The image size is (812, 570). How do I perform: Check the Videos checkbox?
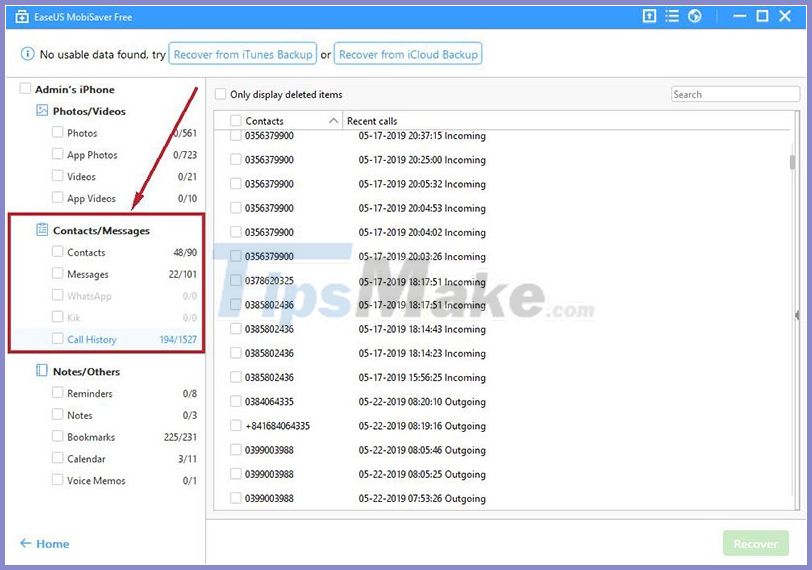pos(57,176)
